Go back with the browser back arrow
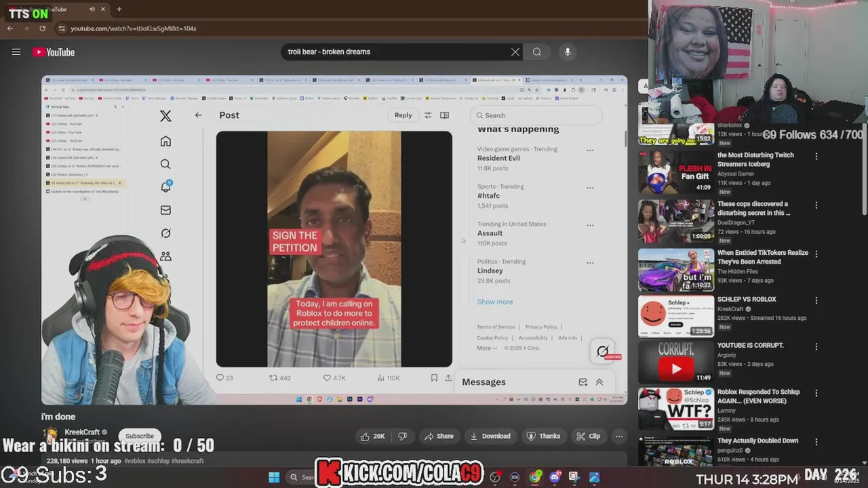Image resolution: width=868 pixels, height=488 pixels. pyautogui.click(x=10, y=28)
